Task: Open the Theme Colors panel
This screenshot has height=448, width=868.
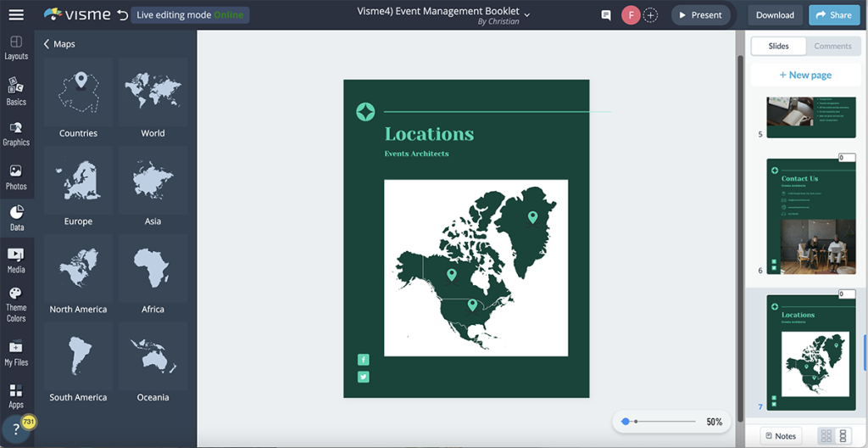Action: pyautogui.click(x=16, y=305)
